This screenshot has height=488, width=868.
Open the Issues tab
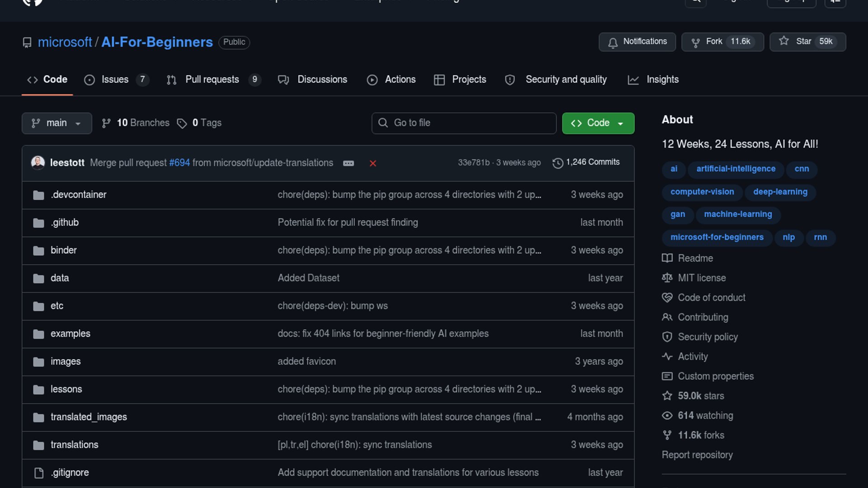point(116,80)
